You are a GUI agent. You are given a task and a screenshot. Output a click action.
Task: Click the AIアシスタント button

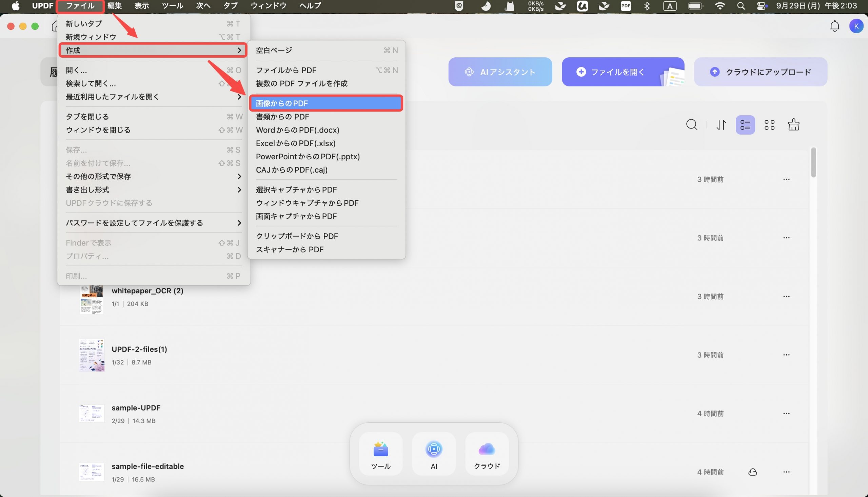(500, 72)
